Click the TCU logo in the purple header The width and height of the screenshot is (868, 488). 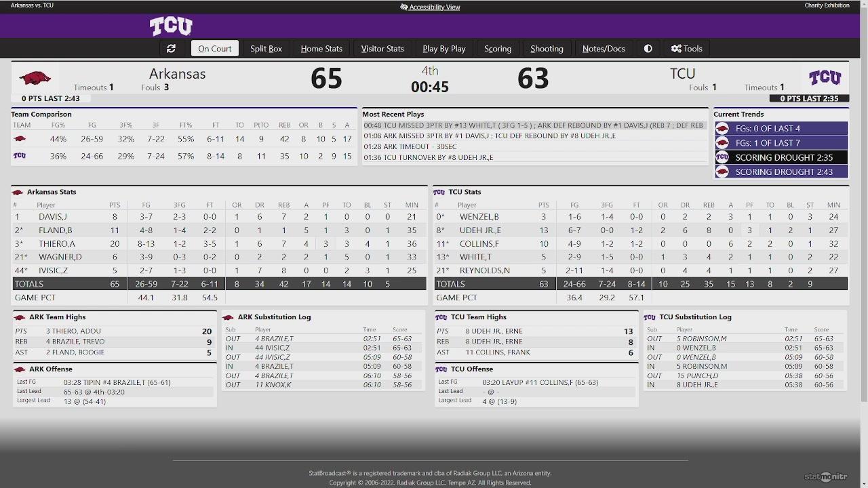tap(171, 26)
